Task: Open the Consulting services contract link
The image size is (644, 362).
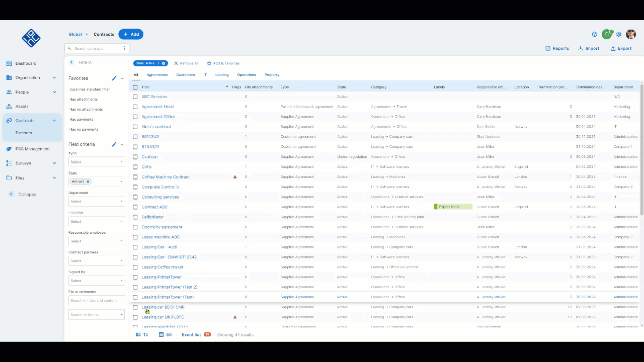Action: 160,197
